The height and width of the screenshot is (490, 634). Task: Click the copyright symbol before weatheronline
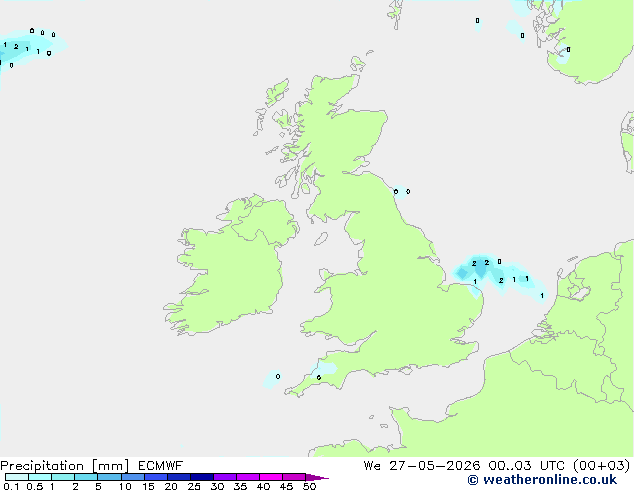coord(472,480)
